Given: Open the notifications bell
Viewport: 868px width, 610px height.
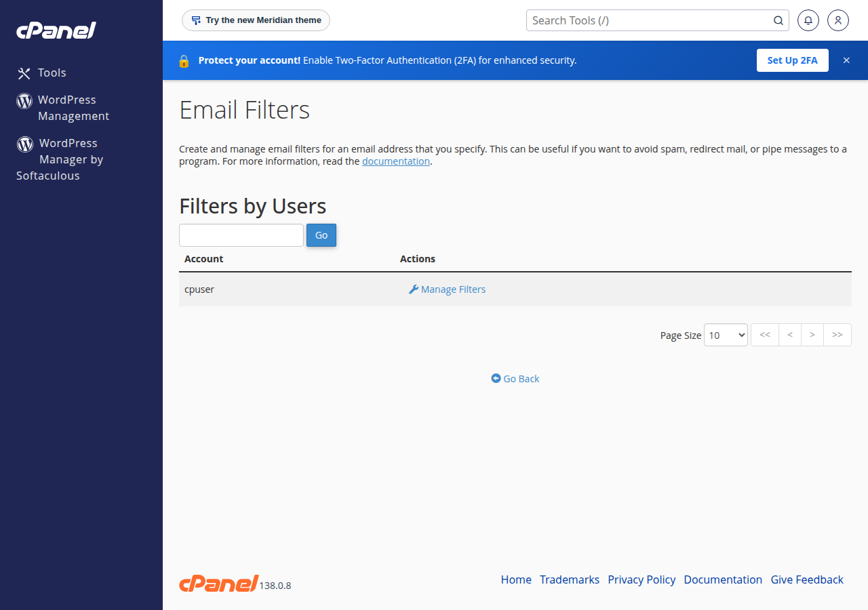Looking at the screenshot, I should 808,20.
